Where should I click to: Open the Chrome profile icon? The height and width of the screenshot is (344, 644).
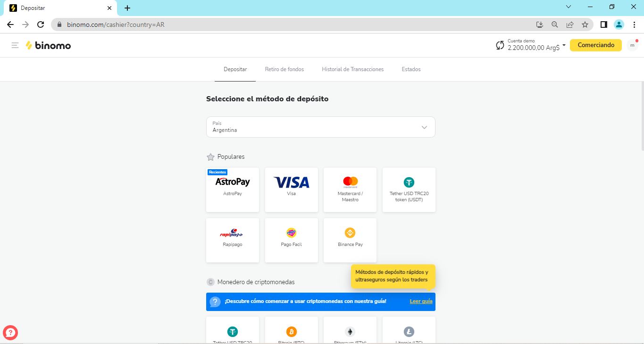[x=619, y=25]
